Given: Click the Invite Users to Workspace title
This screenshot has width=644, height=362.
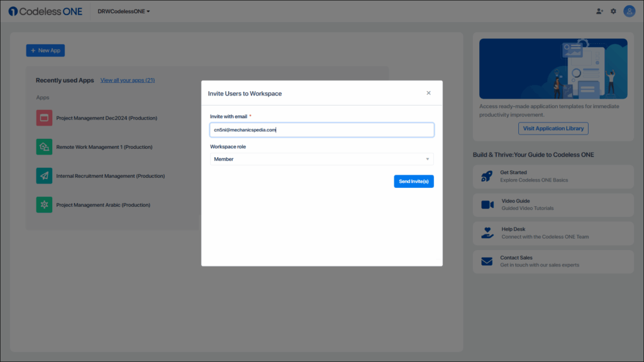Looking at the screenshot, I should (245, 94).
